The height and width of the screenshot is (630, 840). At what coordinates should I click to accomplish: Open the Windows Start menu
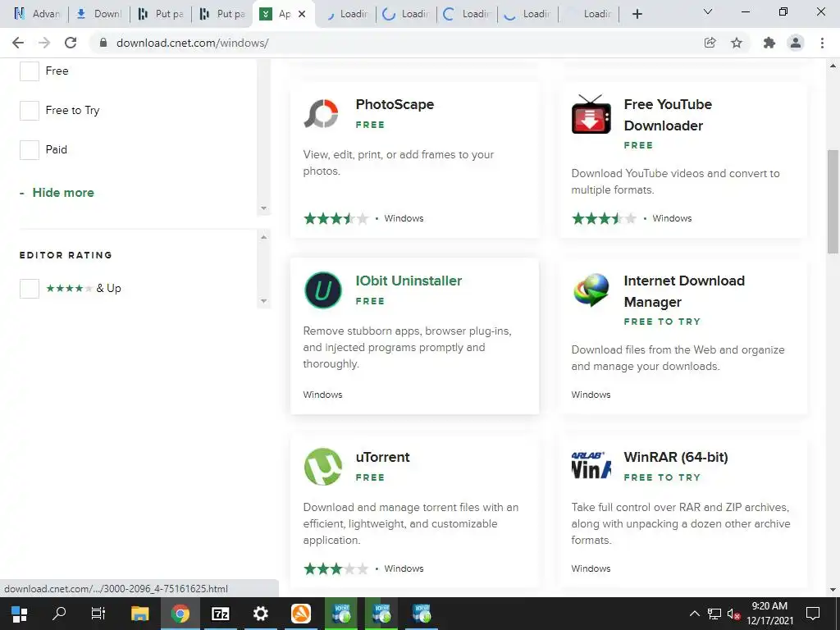[x=20, y=614]
